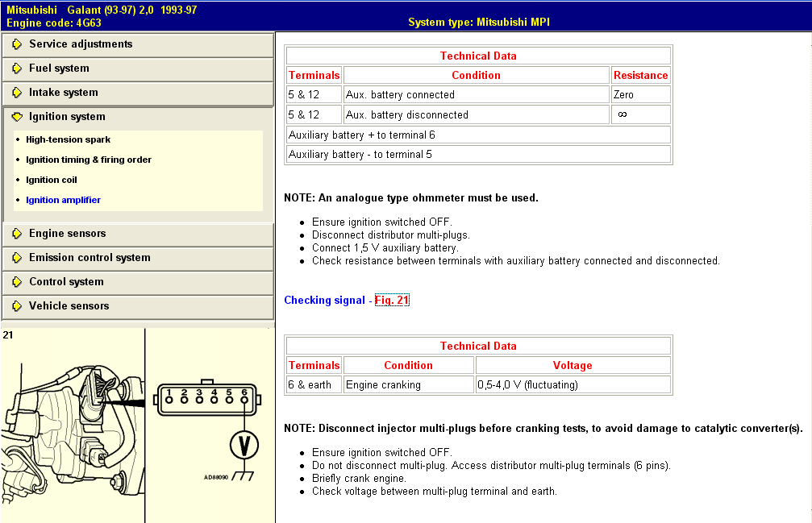
Task: Click 'Connect 1,5 V auxiliary battery.' bullet
Action: point(385,247)
